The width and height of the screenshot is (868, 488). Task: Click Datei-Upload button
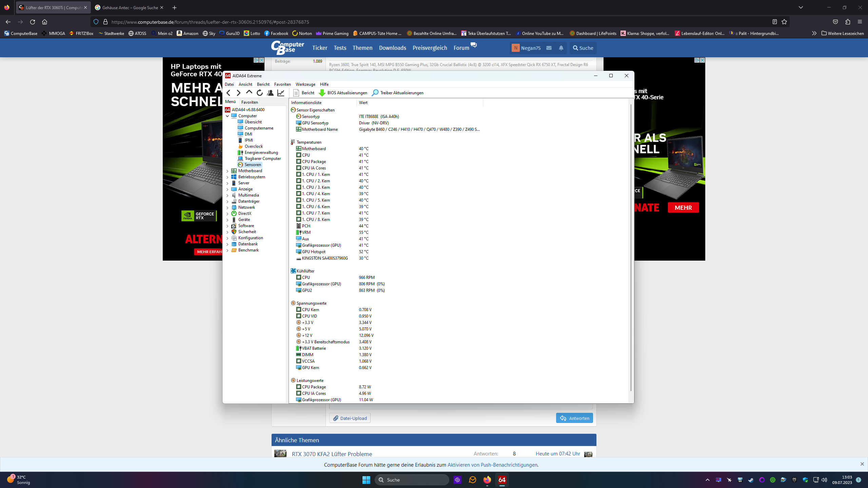pos(350,418)
